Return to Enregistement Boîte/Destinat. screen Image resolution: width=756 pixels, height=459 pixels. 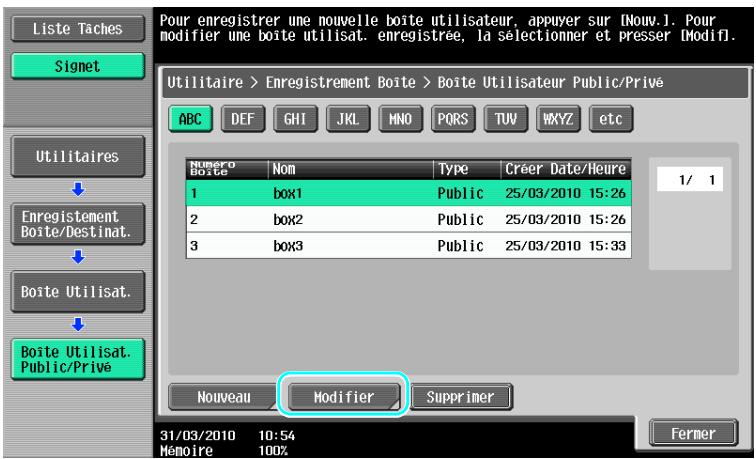click(78, 224)
